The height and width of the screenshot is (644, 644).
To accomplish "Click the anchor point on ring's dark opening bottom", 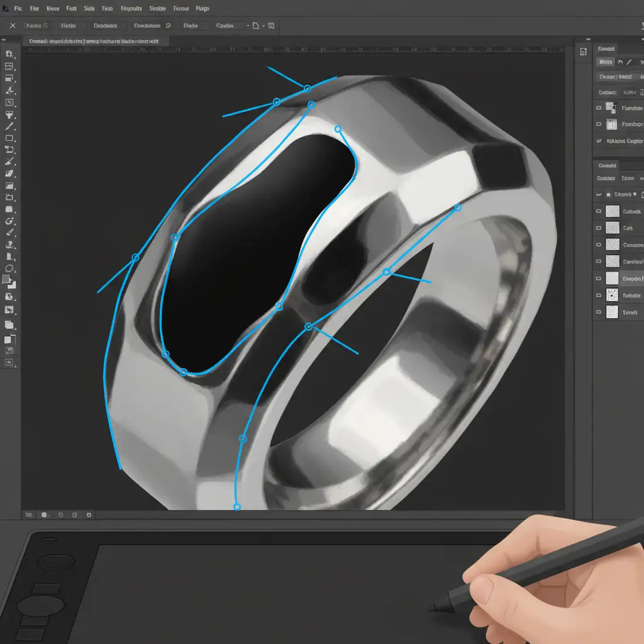I will tap(184, 373).
